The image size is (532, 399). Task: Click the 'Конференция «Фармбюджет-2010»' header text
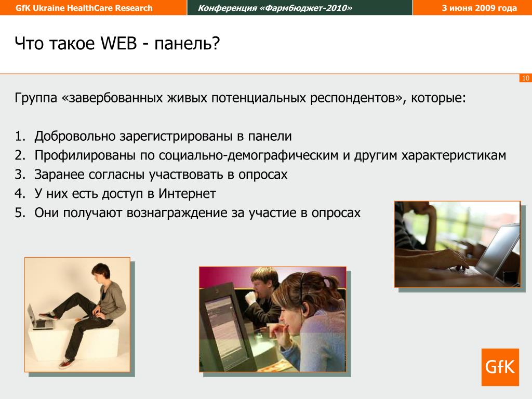(x=275, y=8)
